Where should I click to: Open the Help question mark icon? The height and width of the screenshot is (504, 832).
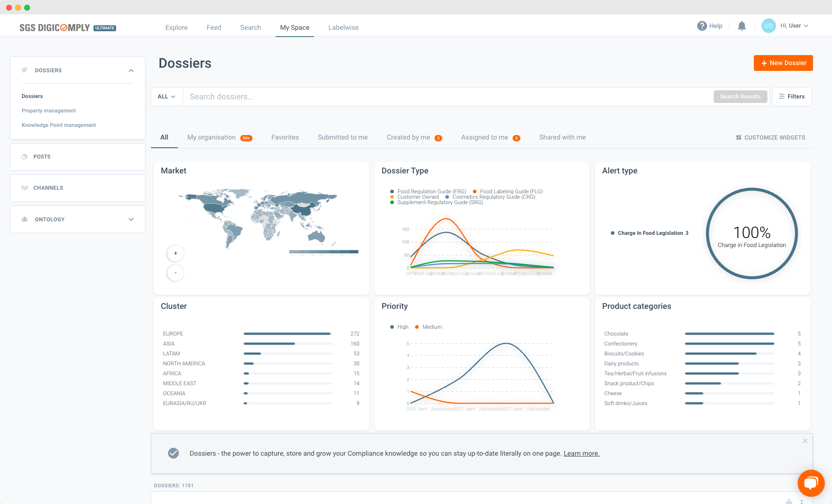pyautogui.click(x=702, y=26)
